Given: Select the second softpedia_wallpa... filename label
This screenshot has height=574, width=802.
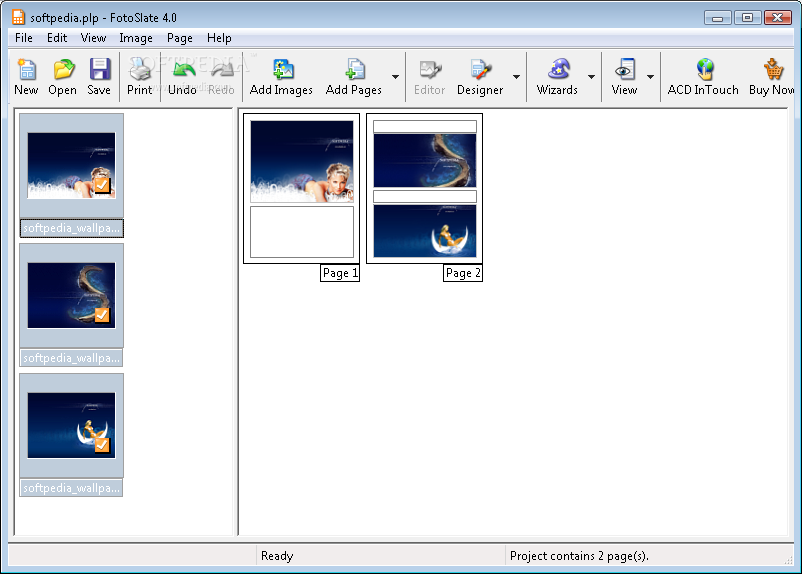Looking at the screenshot, I should pos(72,358).
